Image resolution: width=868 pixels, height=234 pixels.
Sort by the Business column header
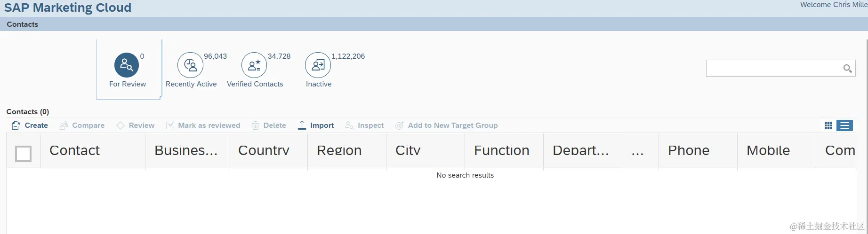click(186, 150)
